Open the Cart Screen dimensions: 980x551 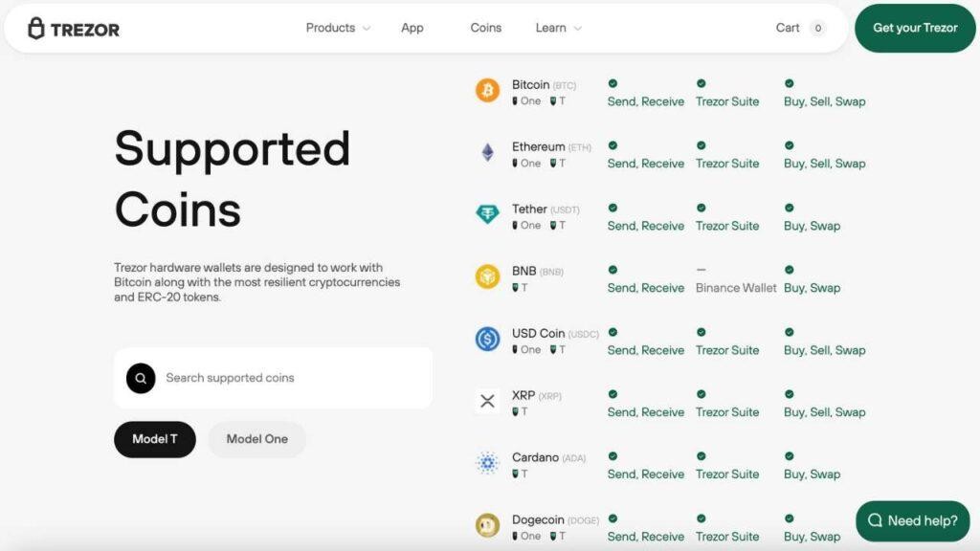pos(788,28)
